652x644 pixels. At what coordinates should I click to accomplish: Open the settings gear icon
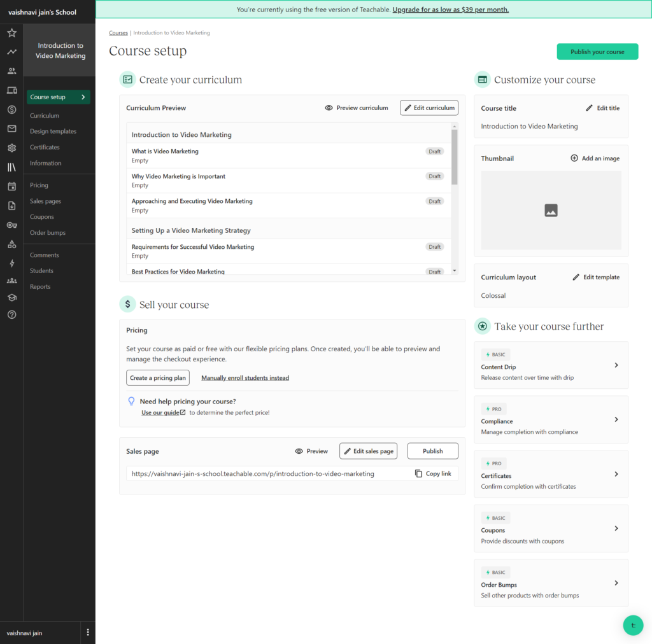11,148
